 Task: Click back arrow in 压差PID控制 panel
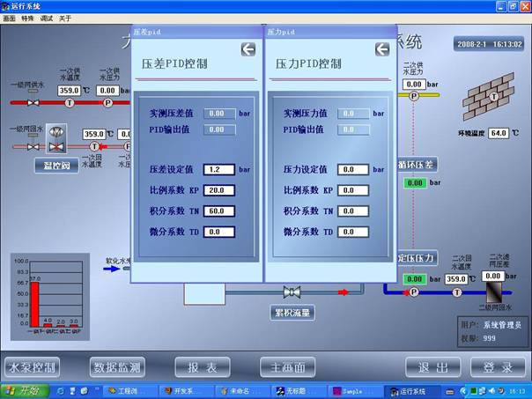click(248, 50)
